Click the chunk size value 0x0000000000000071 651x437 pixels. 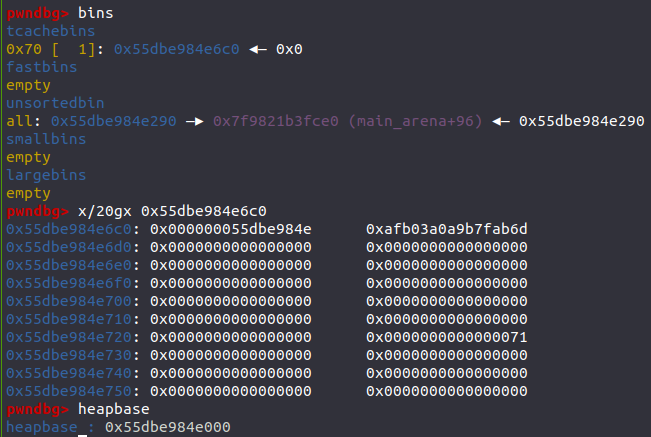(x=447, y=337)
